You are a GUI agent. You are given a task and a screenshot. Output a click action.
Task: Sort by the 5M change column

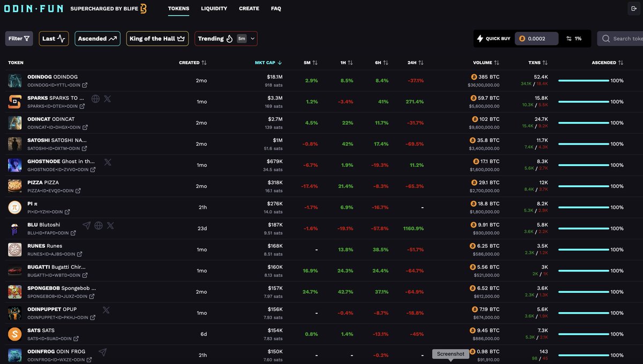[311, 63]
